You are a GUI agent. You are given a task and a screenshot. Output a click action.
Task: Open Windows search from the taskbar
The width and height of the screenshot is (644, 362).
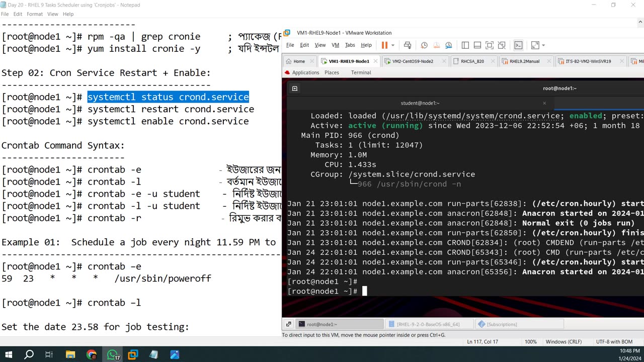point(29,354)
